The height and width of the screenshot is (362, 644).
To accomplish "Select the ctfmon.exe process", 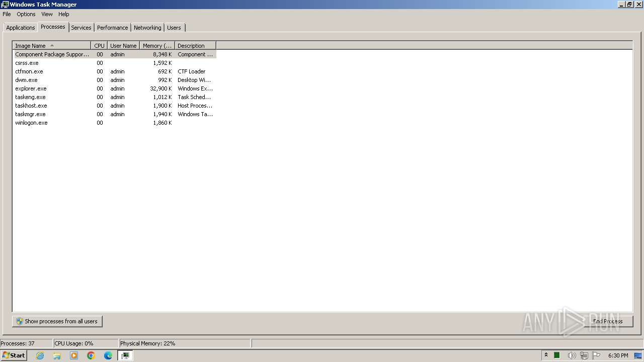I will [114, 71].
